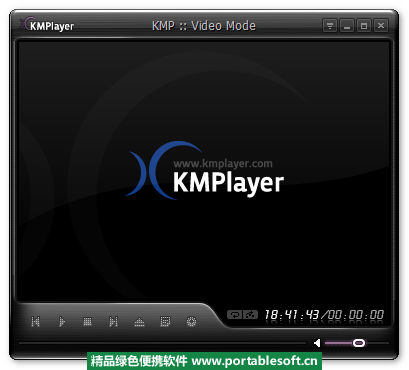Toggle the repeat mode indicator
This screenshot has height=370, width=409.
[x=235, y=314]
